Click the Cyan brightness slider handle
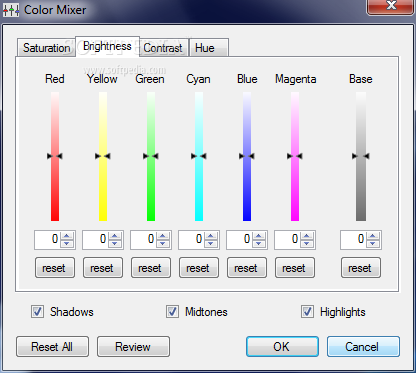The width and height of the screenshot is (416, 373). pyautogui.click(x=199, y=156)
